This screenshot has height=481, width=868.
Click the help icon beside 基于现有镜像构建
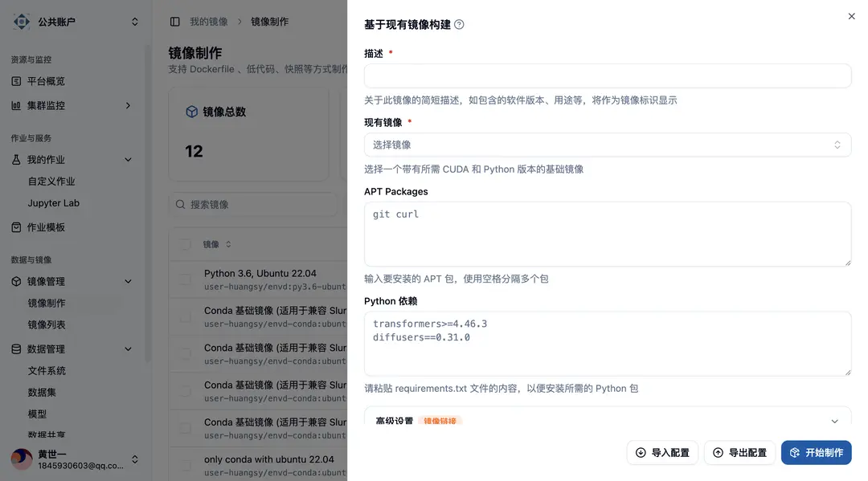[x=459, y=24]
